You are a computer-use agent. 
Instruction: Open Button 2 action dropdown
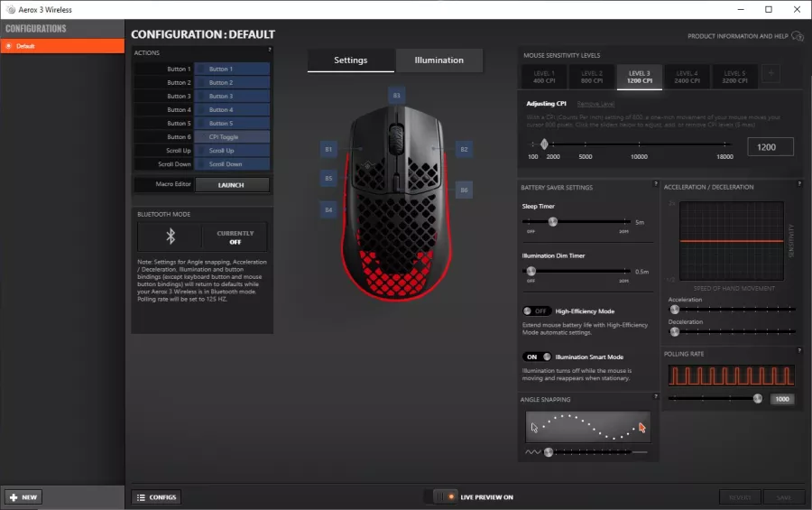232,82
